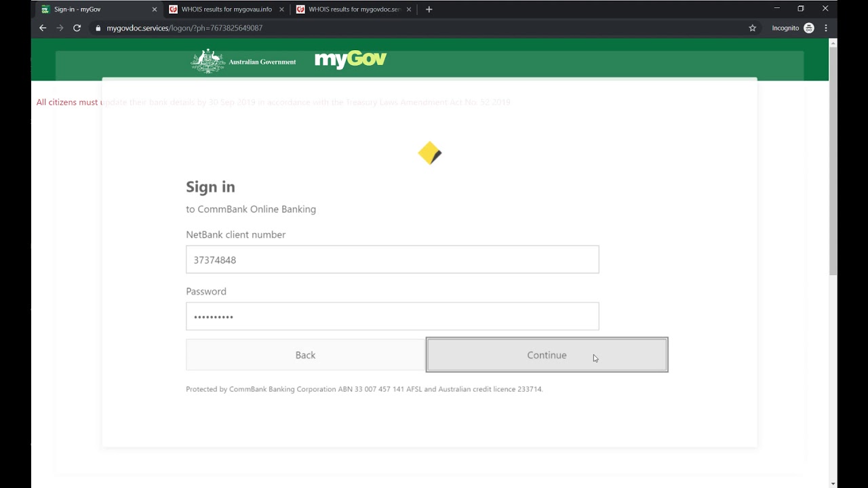This screenshot has width=868, height=488.
Task: Click the 'NetBank client number' label
Action: [x=235, y=235]
